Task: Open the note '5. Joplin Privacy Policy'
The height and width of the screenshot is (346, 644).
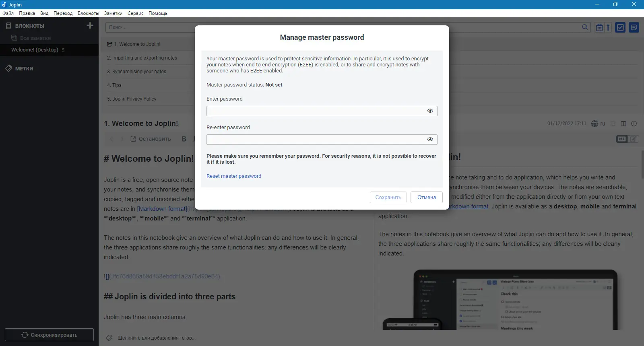Action: pyautogui.click(x=132, y=99)
